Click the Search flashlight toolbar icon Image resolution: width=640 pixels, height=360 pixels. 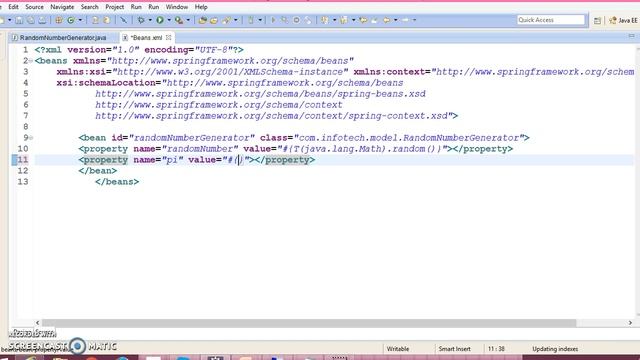(x=227, y=20)
